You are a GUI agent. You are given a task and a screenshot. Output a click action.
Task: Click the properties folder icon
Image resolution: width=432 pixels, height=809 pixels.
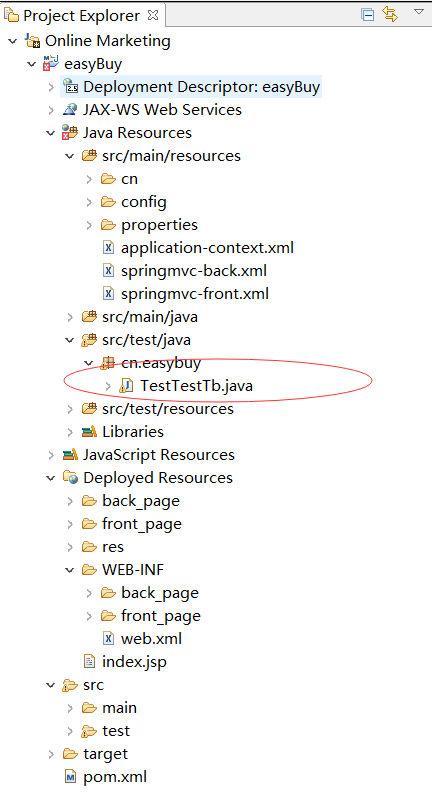tap(108, 224)
